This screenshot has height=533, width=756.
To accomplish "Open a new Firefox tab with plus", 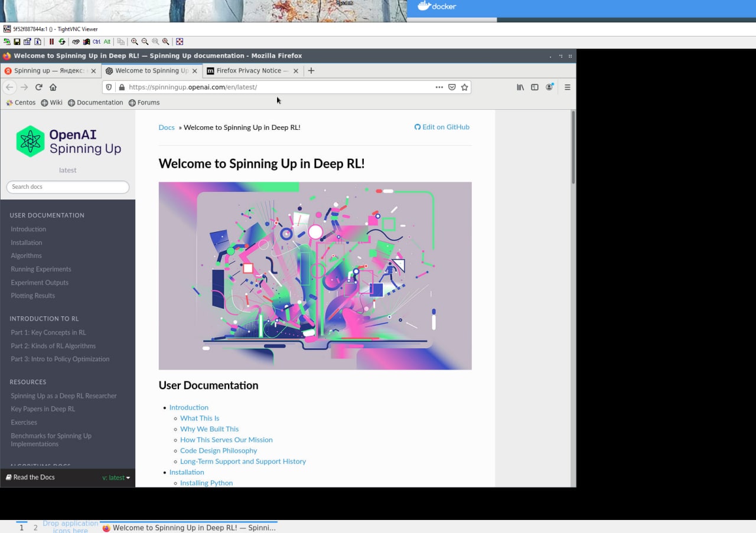I will point(311,70).
